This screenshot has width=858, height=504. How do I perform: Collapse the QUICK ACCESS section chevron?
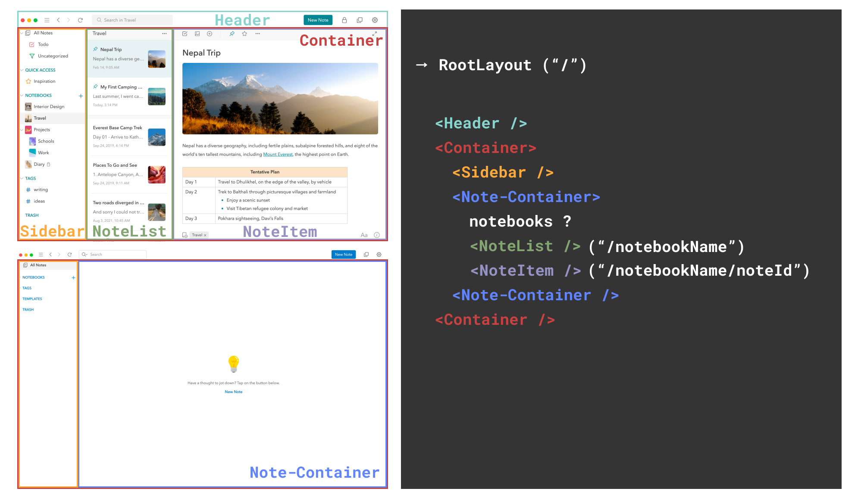22,70
